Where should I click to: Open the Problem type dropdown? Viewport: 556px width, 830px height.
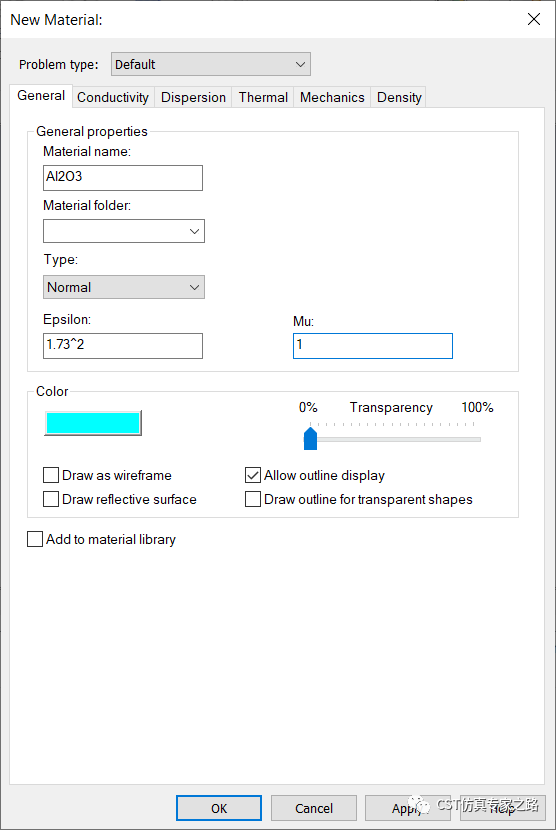pyautogui.click(x=211, y=64)
